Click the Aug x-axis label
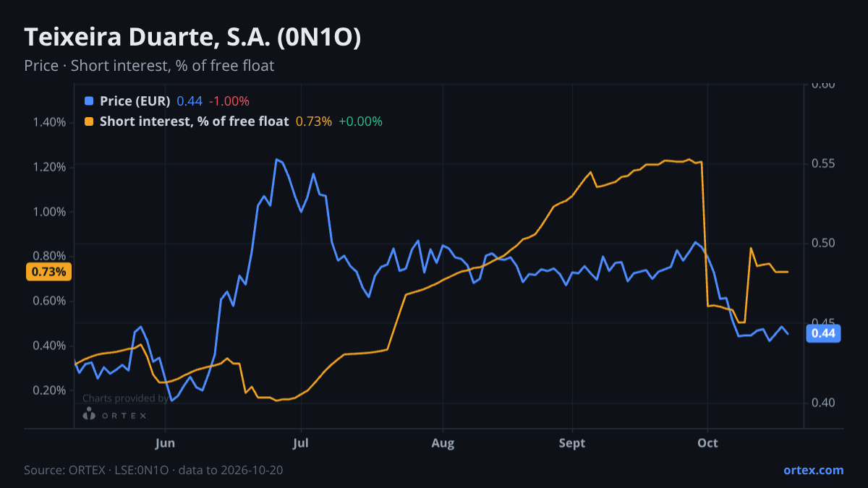 pyautogui.click(x=443, y=442)
